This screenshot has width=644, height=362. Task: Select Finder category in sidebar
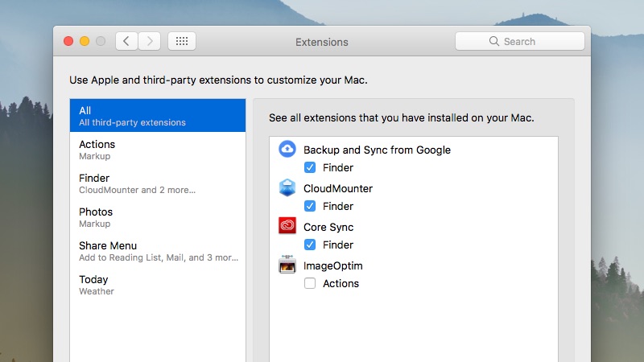[x=158, y=183]
